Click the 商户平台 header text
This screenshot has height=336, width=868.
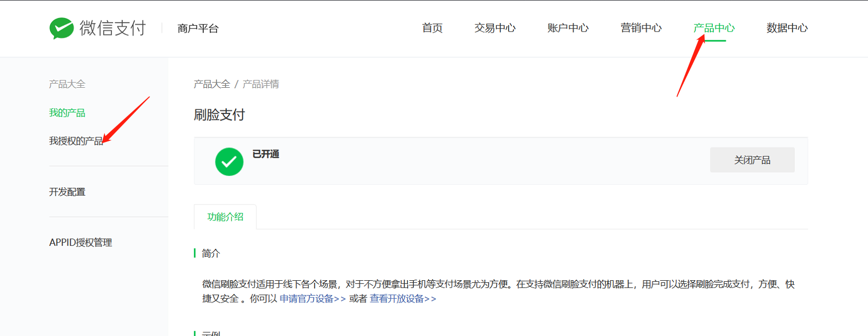pyautogui.click(x=198, y=28)
